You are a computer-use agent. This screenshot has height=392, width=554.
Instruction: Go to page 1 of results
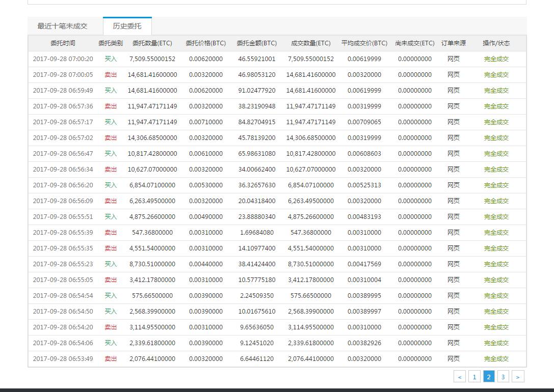474,376
